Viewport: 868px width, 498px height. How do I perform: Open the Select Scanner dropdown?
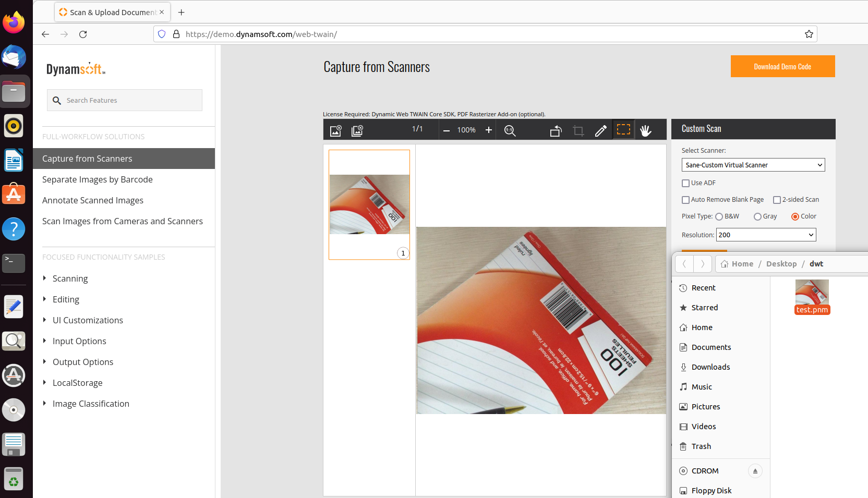pos(753,165)
